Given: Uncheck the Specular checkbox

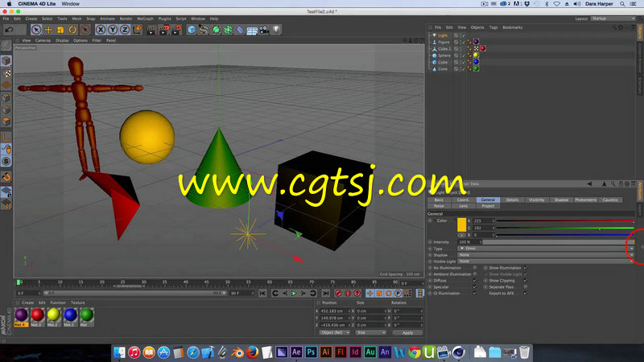Looking at the screenshot, I should 475,287.
